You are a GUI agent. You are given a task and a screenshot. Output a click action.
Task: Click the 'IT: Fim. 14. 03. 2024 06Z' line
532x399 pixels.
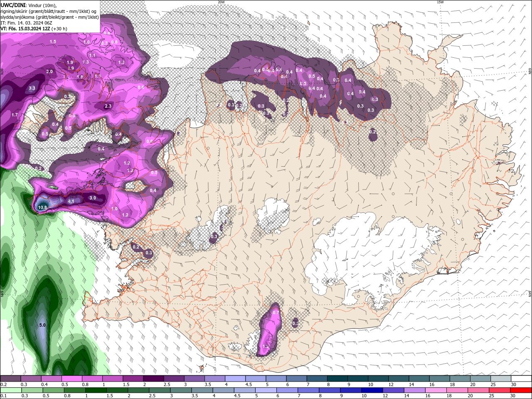(26, 23)
